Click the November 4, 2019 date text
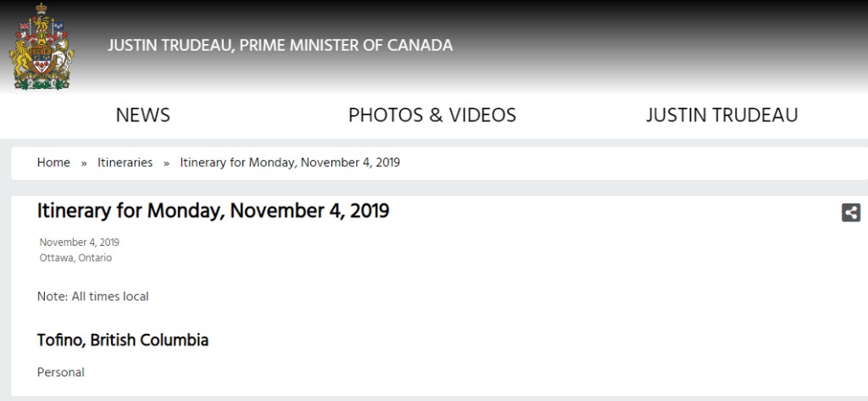This screenshot has height=401, width=868. [79, 242]
